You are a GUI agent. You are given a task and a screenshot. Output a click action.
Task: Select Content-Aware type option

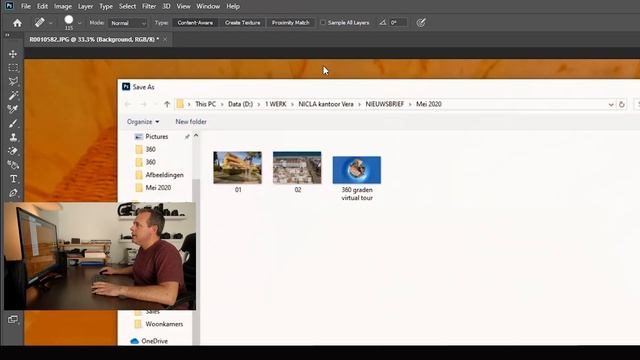point(195,23)
